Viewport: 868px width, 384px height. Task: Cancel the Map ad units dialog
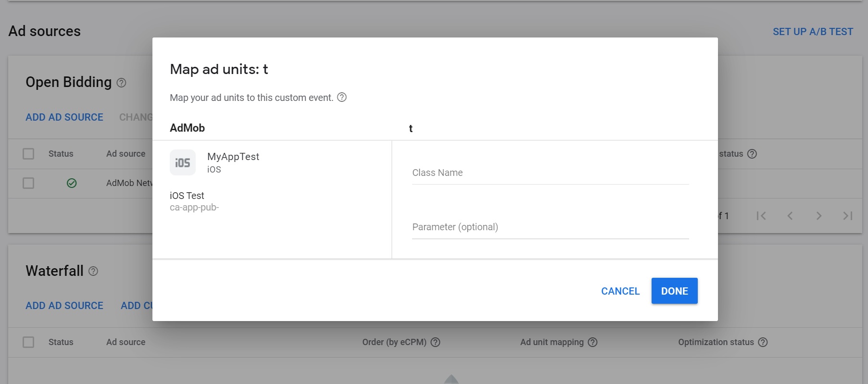click(x=620, y=291)
